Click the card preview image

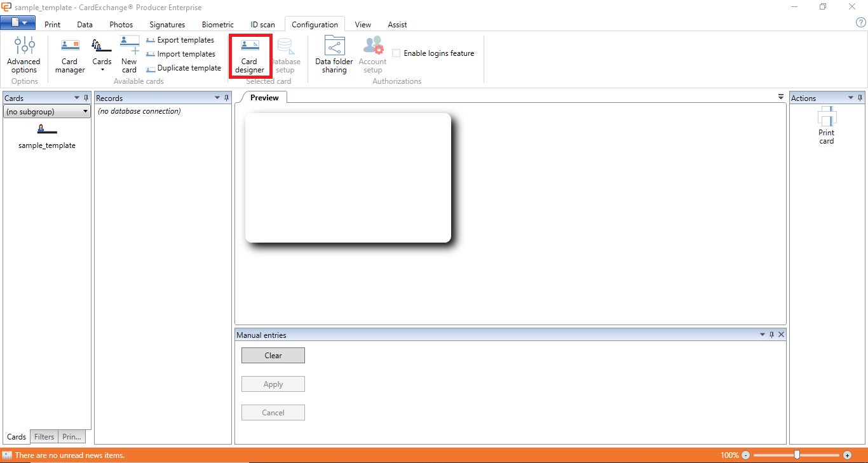point(348,178)
